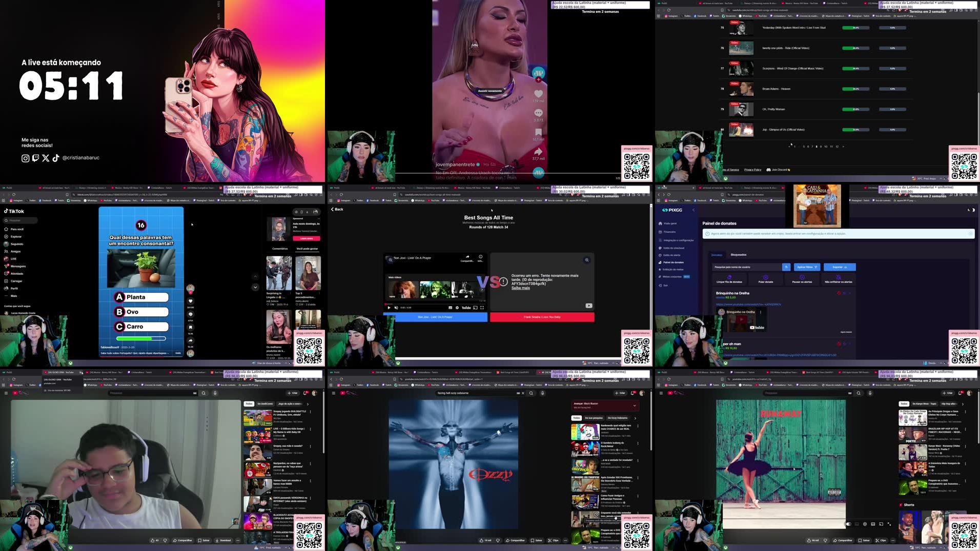Viewport: 980px width, 551px height.
Task: Open Mensagens from the TikTok sidebar
Action: pos(18,267)
